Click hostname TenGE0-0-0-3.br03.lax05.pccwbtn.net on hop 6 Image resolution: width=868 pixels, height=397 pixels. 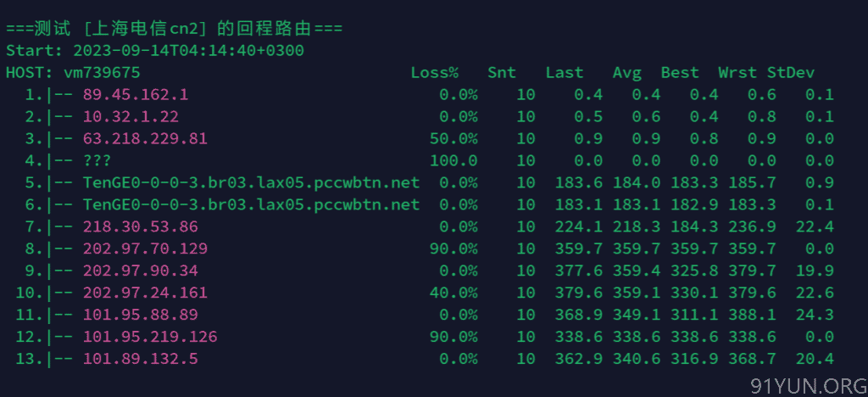pyautogui.click(x=251, y=205)
